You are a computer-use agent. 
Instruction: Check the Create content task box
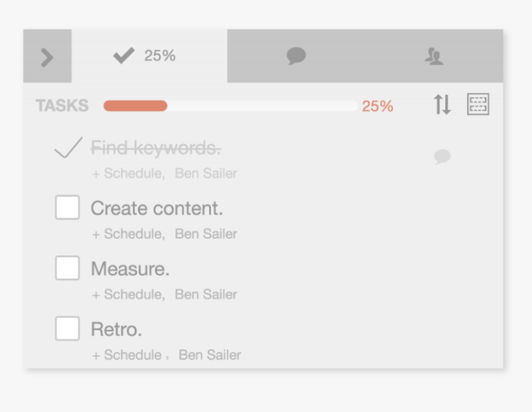[x=67, y=207]
